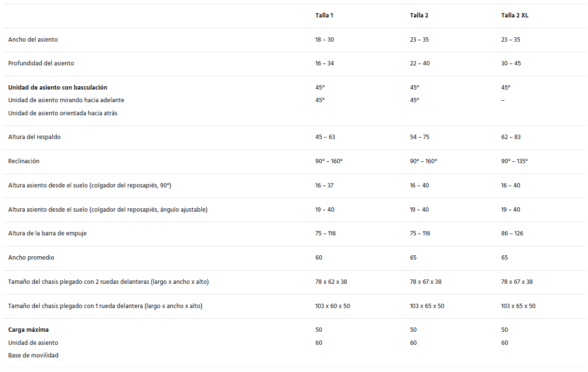The width and height of the screenshot is (588, 372).
Task: Click Unidad de asiento orientada hacia atrás
Action: point(62,113)
